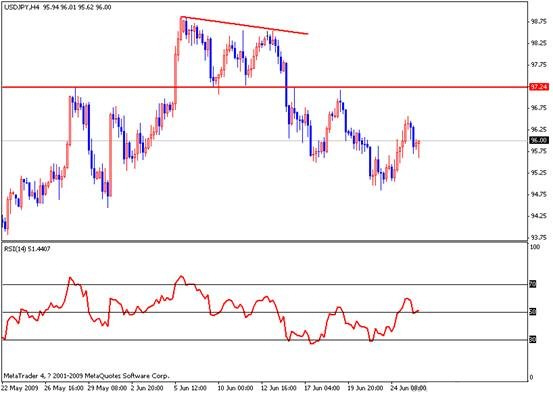Click the black 96.00 current price tag
The height and width of the screenshot is (393, 553).
point(539,140)
